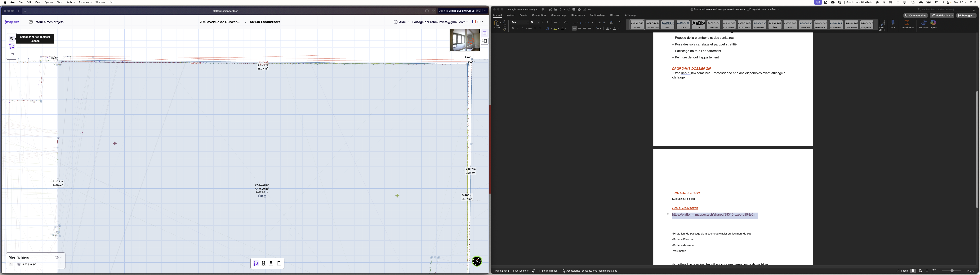Click the compass orientation icon
This screenshot has height=275, width=980.
(477, 261)
